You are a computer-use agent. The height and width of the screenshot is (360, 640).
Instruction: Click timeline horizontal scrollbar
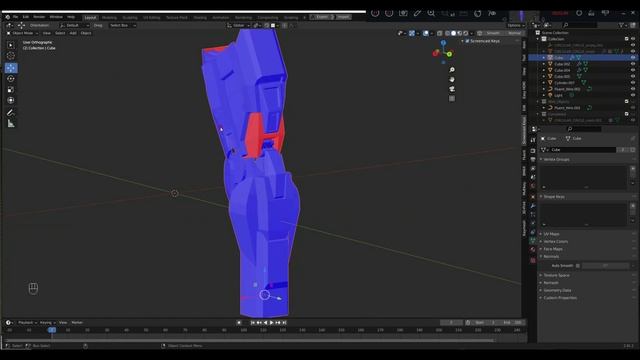pos(249,340)
